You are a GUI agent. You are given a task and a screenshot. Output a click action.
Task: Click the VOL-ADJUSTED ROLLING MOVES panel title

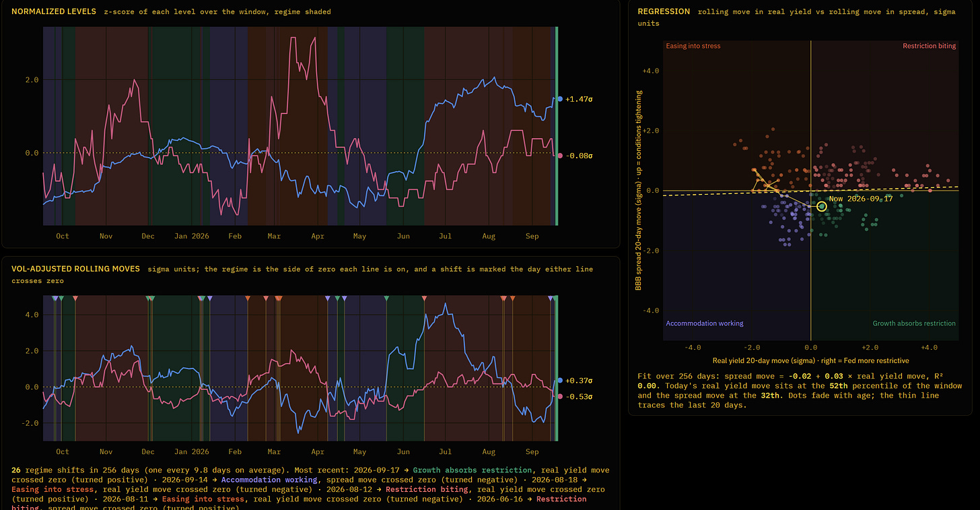point(75,269)
